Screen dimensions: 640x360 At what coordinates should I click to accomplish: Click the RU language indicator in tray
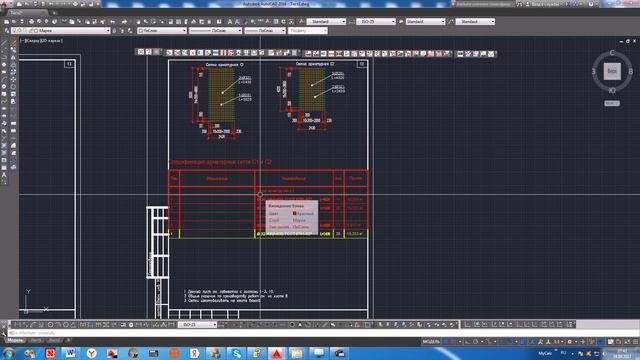pos(564,353)
